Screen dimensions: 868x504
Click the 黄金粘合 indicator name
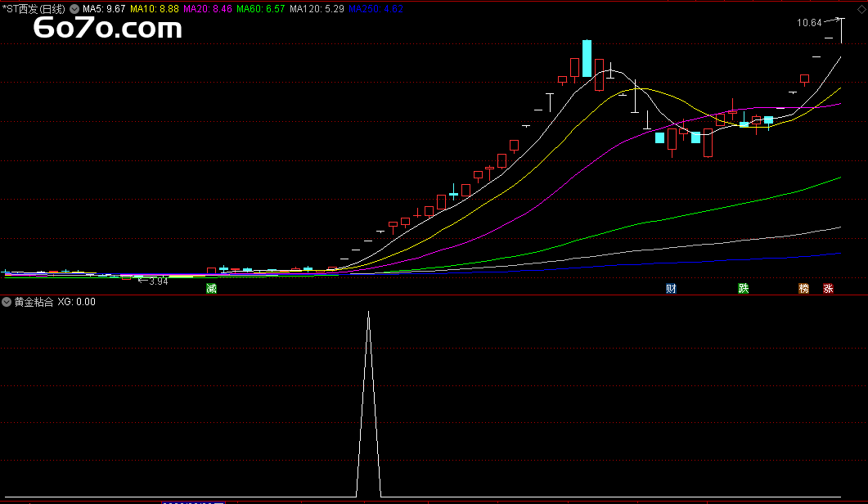tap(34, 302)
